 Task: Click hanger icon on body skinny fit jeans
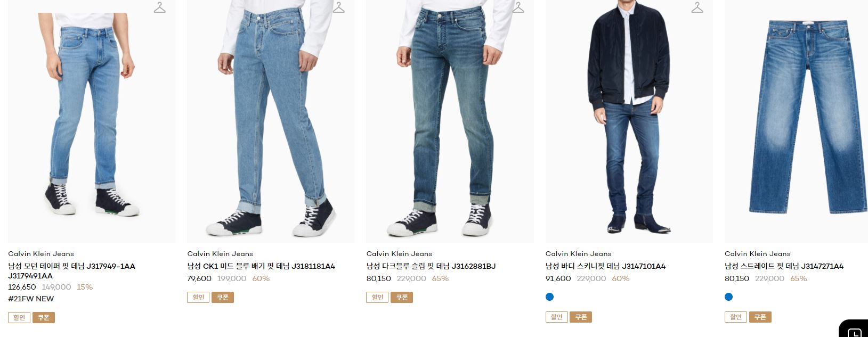tap(697, 7)
